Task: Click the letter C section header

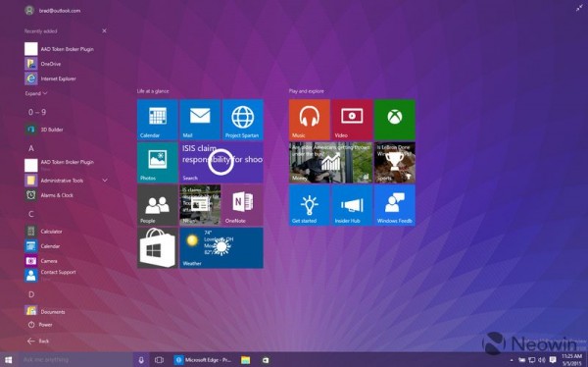Action: pos(31,214)
